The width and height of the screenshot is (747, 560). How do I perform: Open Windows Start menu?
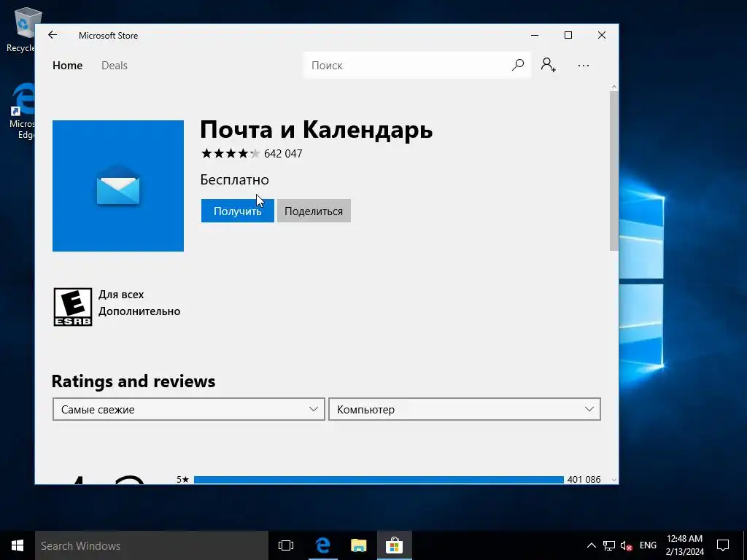point(18,545)
